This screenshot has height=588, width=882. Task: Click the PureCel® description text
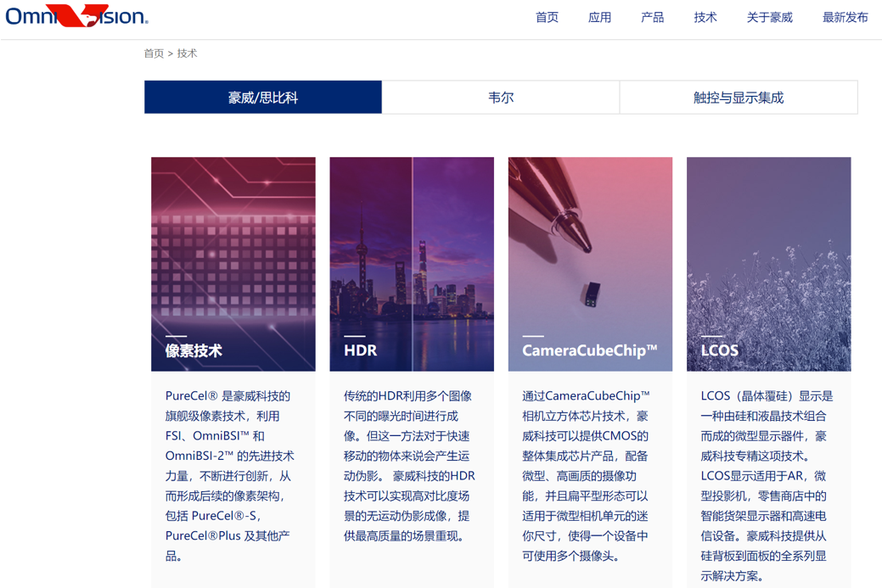point(230,475)
